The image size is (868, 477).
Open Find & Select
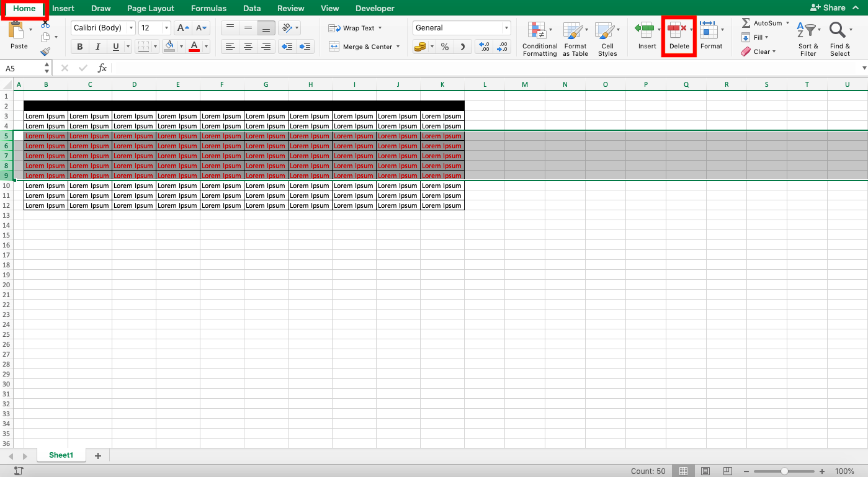839,39
